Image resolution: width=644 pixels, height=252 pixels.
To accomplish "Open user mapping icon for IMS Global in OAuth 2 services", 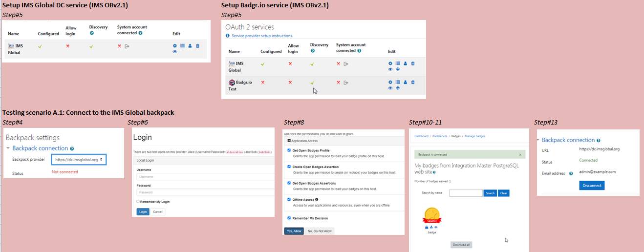I will (x=406, y=63).
